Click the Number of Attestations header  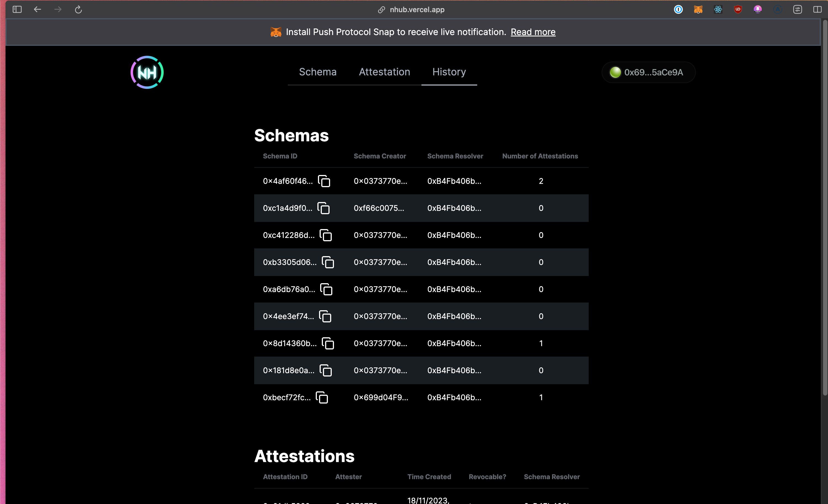540,156
